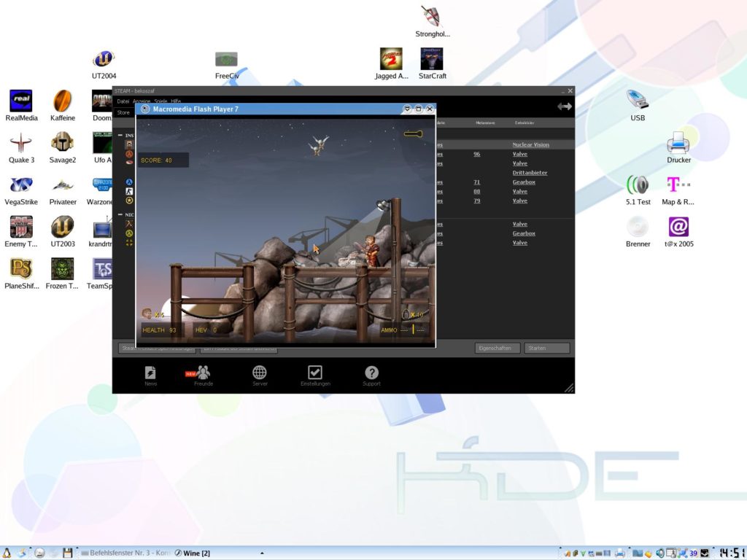This screenshot has height=560, width=747.
Task: Click the speaker volume tray icon
Action: coord(659,553)
